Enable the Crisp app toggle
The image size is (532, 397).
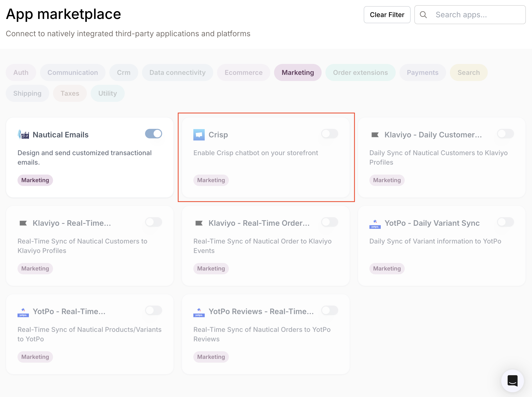pyautogui.click(x=329, y=134)
